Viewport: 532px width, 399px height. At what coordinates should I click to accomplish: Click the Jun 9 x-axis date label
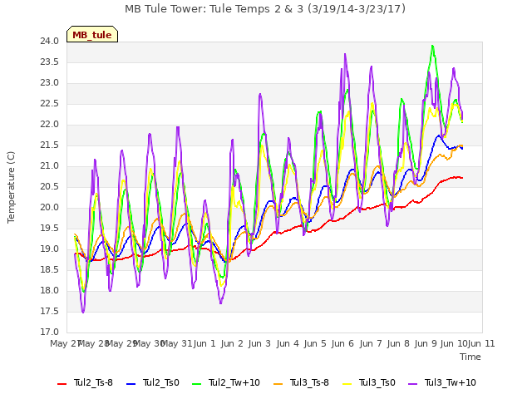pos(426,343)
